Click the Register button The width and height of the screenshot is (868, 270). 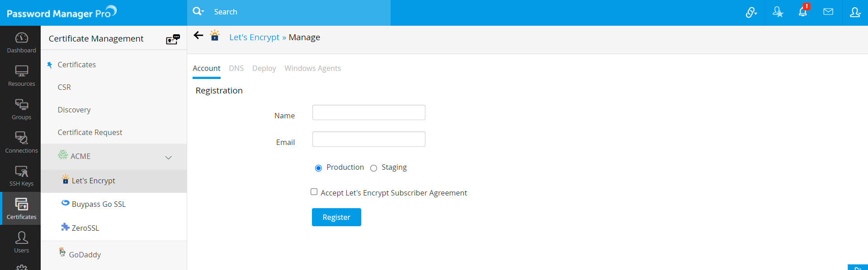tap(336, 217)
